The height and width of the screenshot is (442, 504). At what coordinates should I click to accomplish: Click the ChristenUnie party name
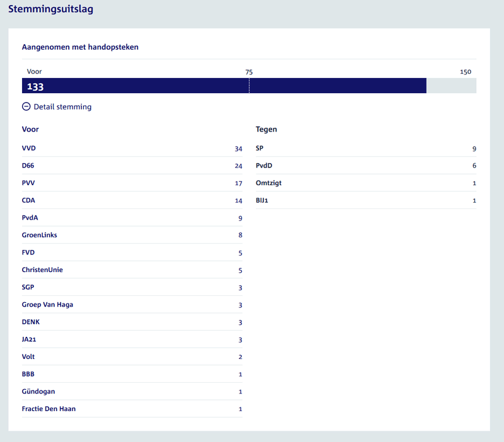[42, 270]
